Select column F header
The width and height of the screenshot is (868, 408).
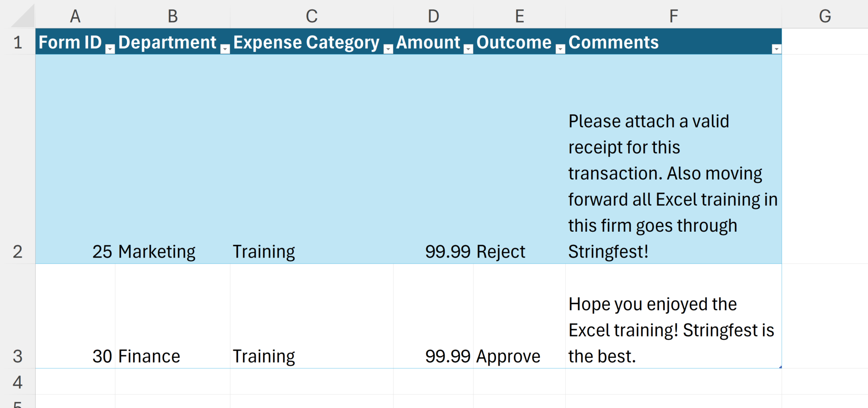point(673,16)
